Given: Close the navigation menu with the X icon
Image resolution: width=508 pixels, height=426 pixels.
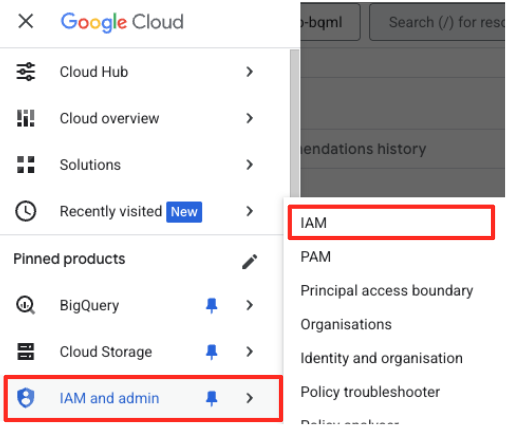Looking at the screenshot, I should pos(26,22).
